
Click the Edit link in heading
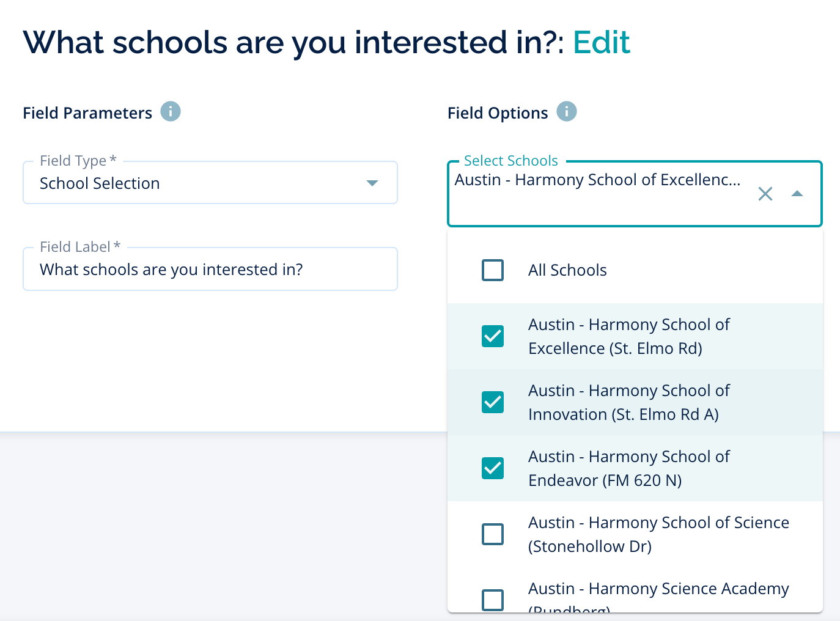602,43
